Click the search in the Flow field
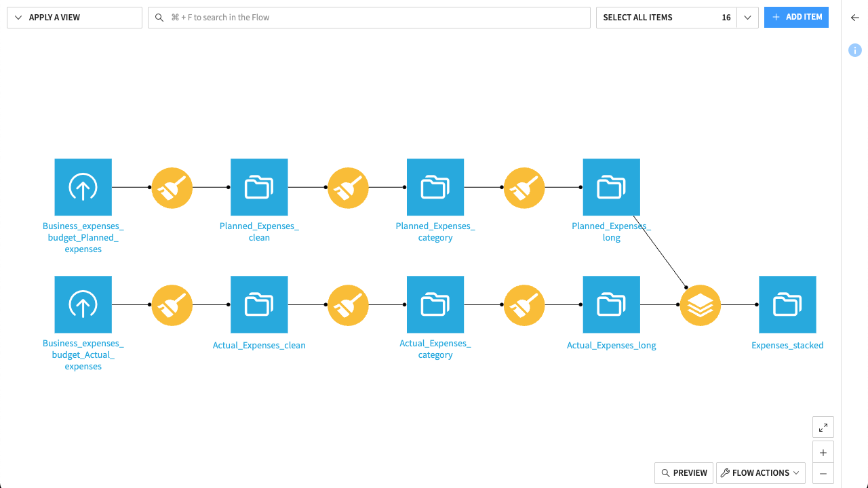Viewport: 868px width, 488px height. (x=368, y=17)
